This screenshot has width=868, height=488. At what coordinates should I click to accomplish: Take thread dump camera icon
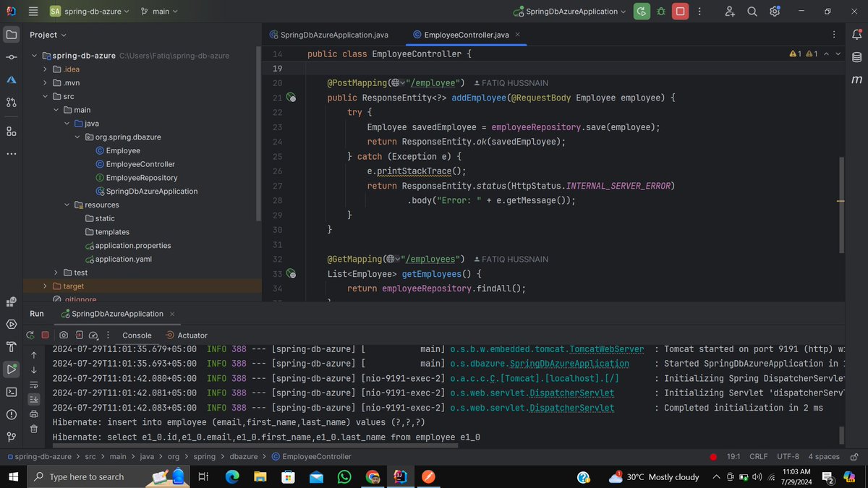(64, 335)
